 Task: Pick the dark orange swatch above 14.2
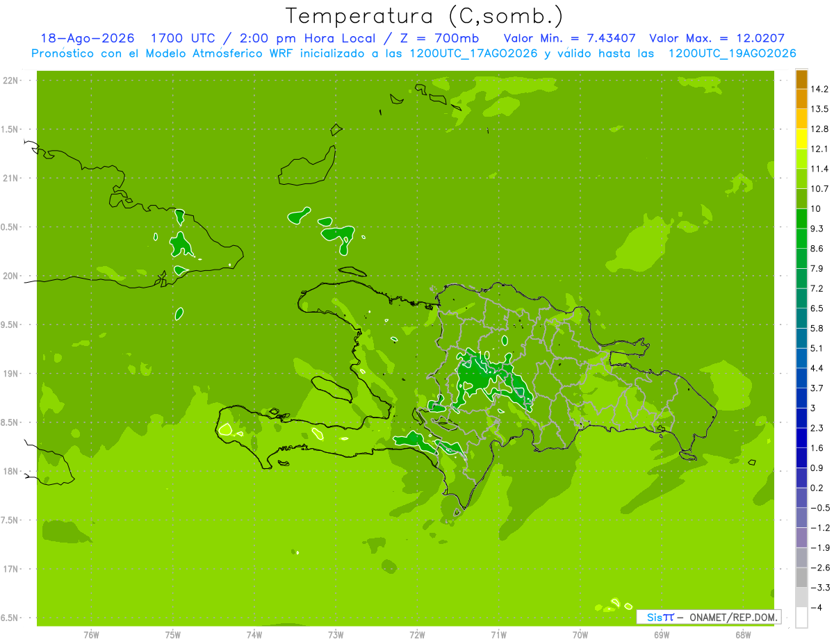click(x=801, y=79)
